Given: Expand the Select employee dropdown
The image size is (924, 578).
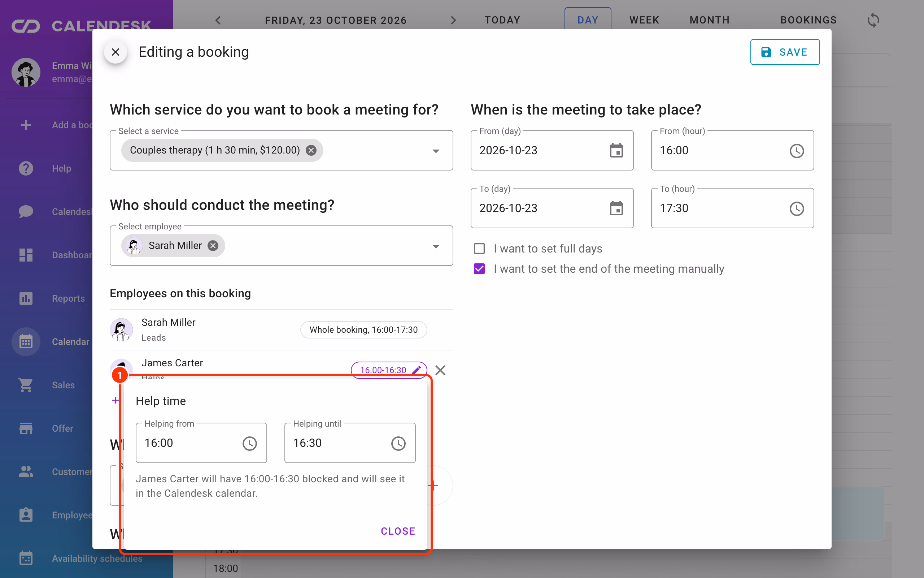Looking at the screenshot, I should click(436, 247).
